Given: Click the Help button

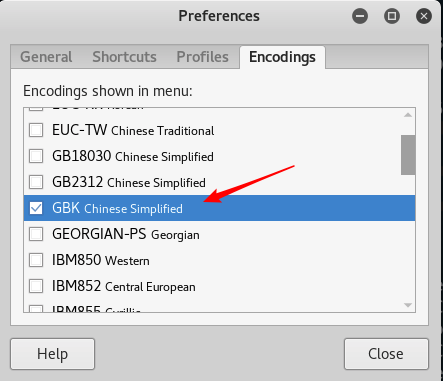Looking at the screenshot, I should click(53, 354).
